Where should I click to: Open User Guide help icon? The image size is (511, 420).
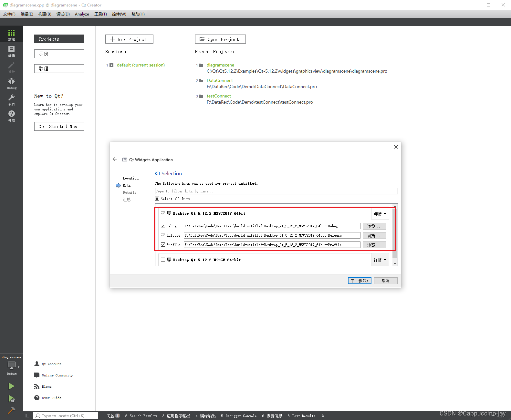click(x=37, y=398)
